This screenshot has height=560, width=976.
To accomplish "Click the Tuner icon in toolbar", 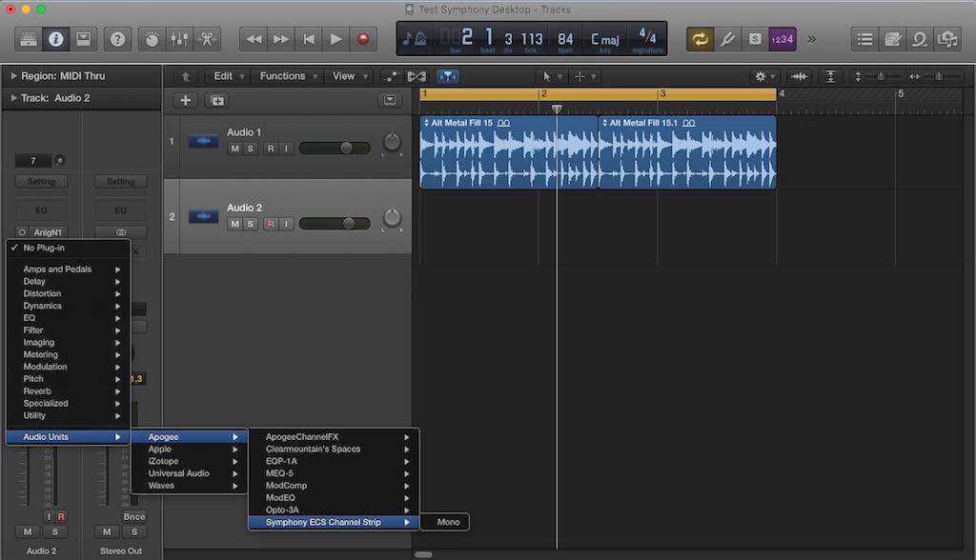I will click(x=728, y=39).
